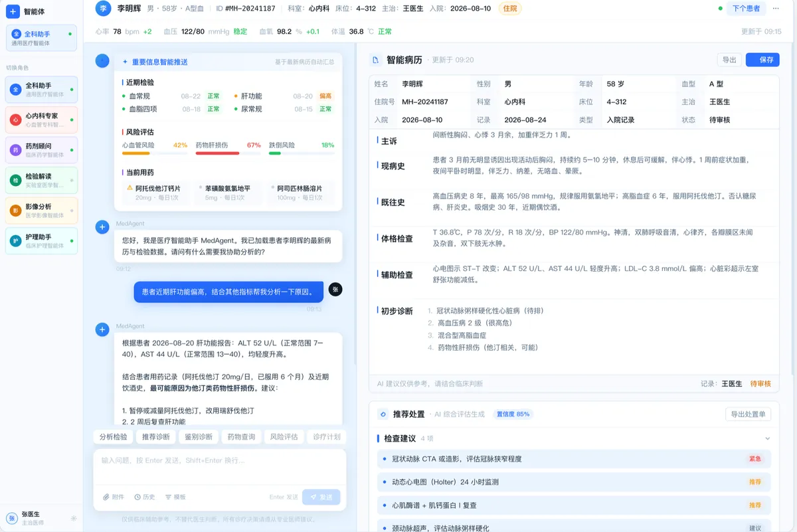
Task: Click the 跌倒风险 18% progress bar
Action: [302, 153]
